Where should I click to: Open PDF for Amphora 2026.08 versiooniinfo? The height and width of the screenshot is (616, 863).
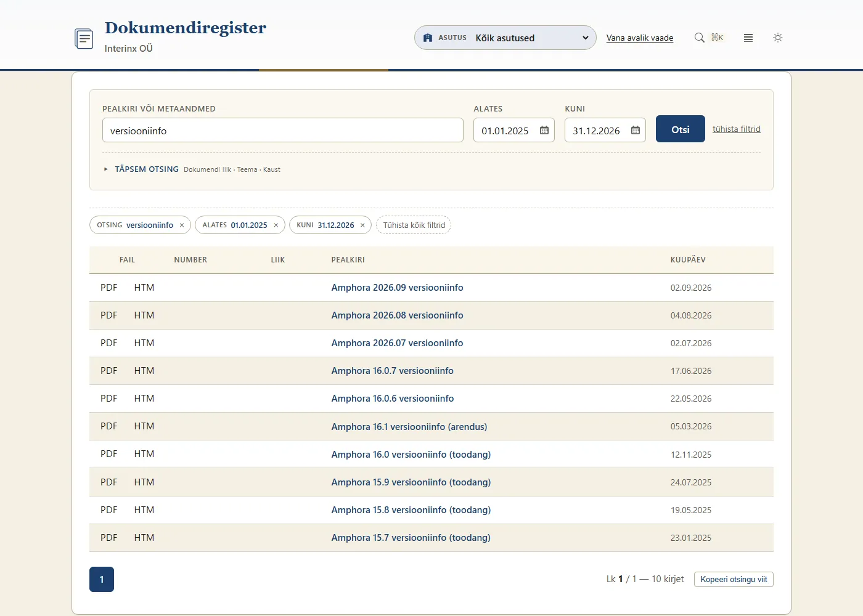pos(109,315)
